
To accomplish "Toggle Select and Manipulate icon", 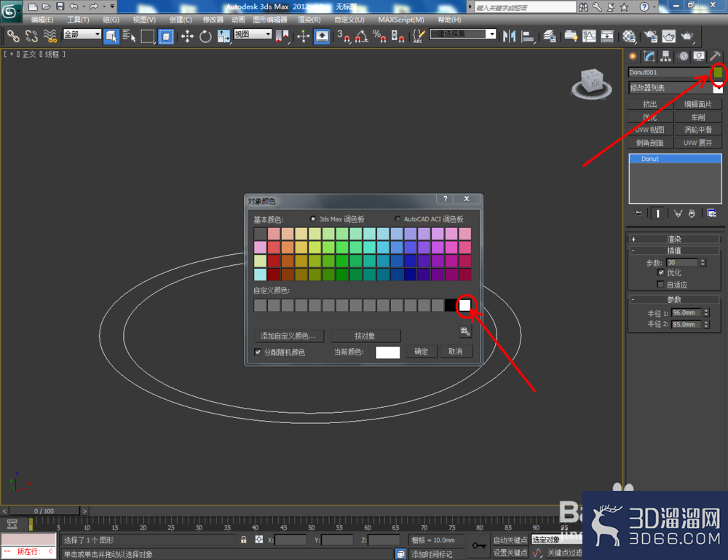I will click(303, 36).
